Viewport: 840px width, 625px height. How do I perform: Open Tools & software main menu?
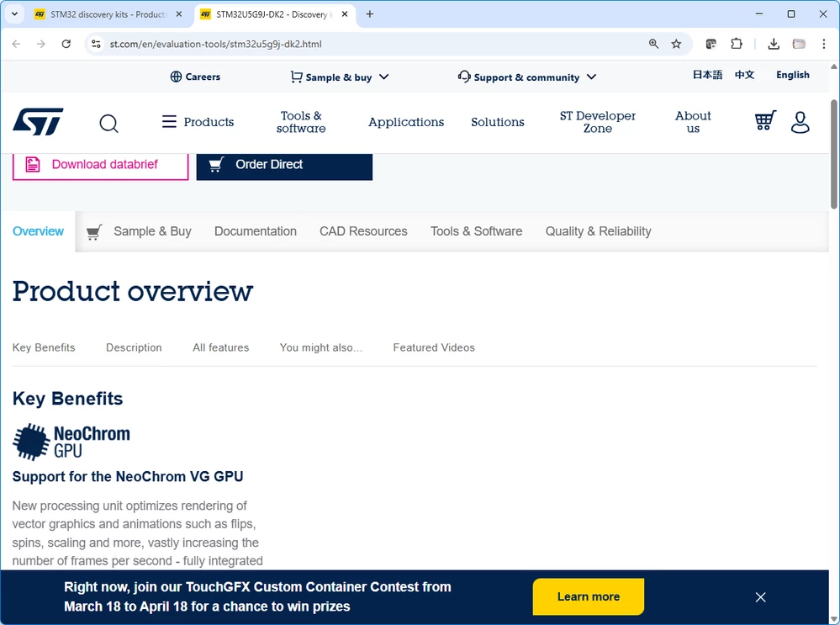click(301, 122)
